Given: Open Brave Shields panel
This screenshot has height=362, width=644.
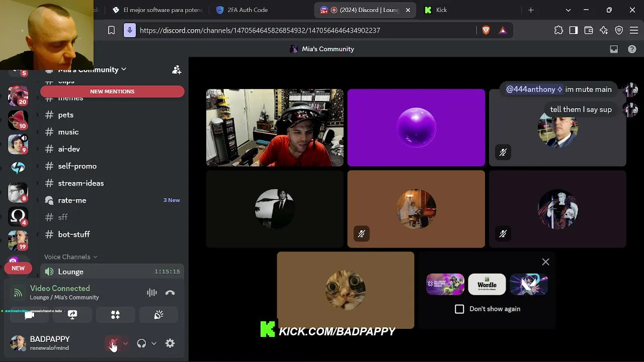Looking at the screenshot, I should pos(486,30).
